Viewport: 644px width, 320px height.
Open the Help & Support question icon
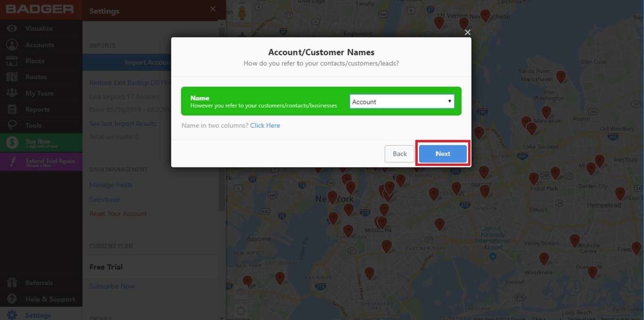pos(12,299)
